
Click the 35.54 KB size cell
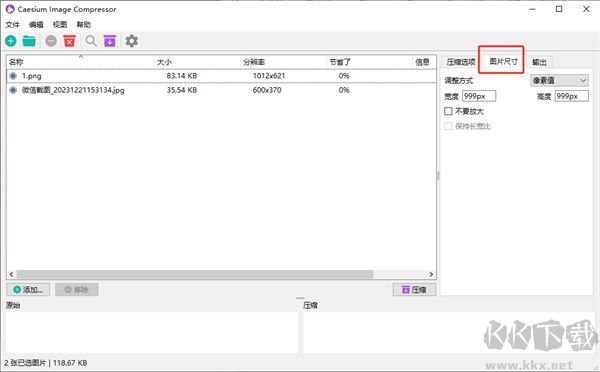pyautogui.click(x=182, y=90)
